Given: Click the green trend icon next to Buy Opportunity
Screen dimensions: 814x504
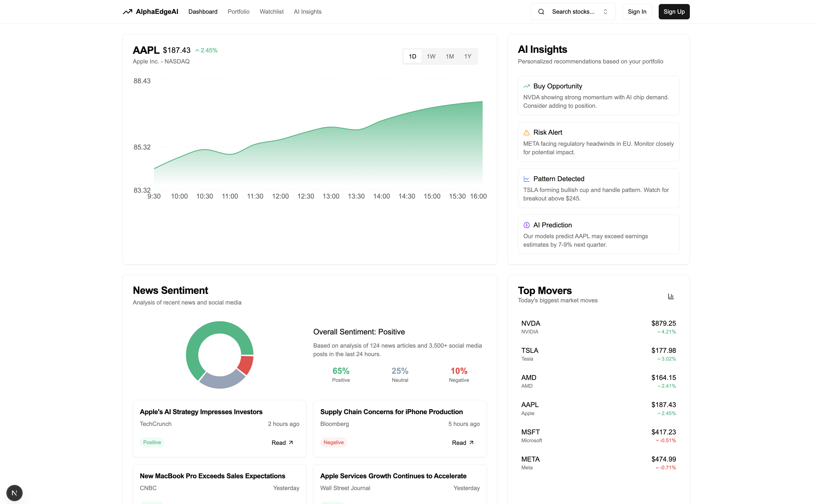Looking at the screenshot, I should point(527,86).
